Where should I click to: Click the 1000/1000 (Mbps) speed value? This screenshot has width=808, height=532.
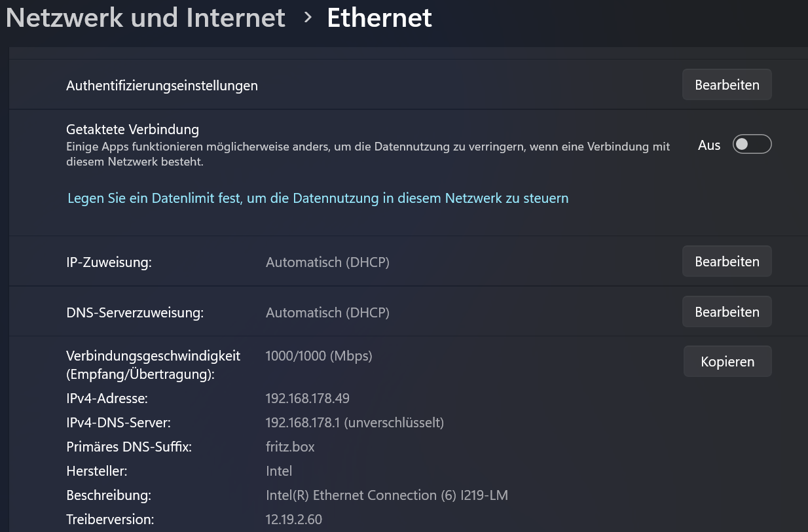pyautogui.click(x=319, y=356)
